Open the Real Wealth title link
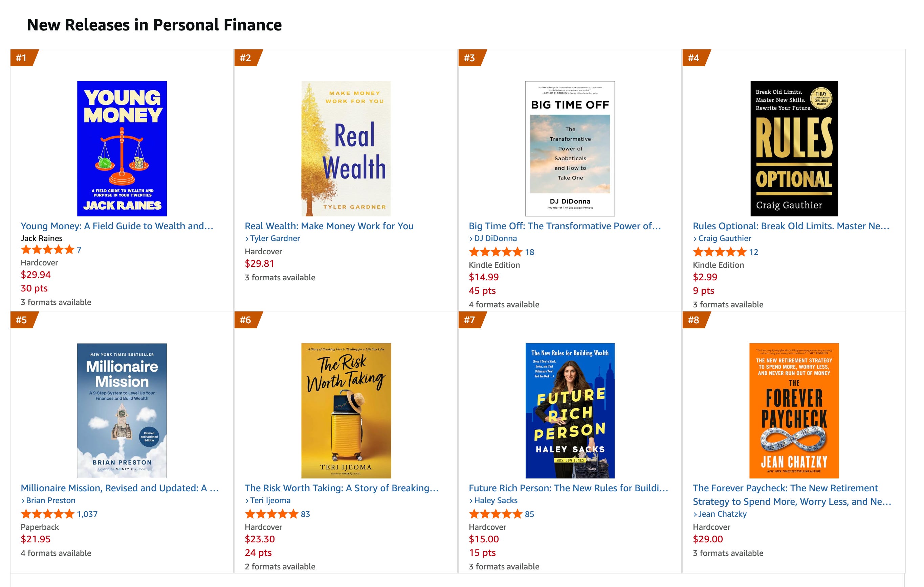The width and height of the screenshot is (924, 587). pos(329,226)
